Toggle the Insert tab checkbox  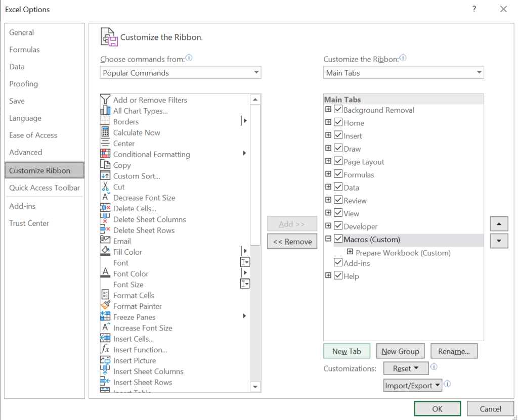point(338,135)
